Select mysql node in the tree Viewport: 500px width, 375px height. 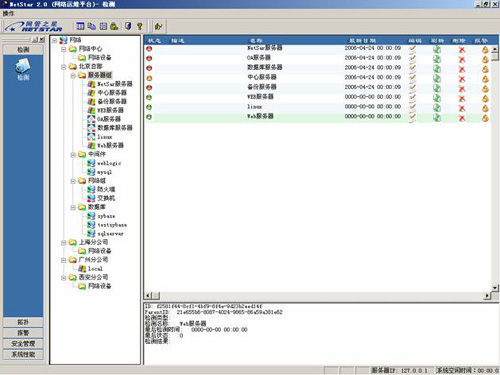(x=104, y=172)
